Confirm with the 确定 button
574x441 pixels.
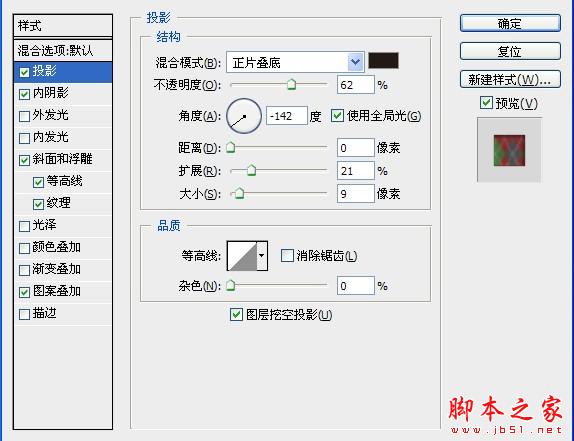tap(510, 23)
